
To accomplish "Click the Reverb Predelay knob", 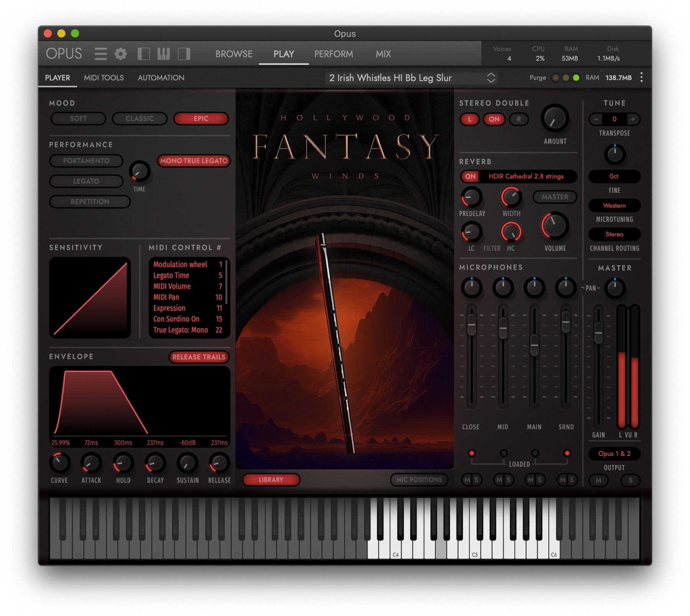I will click(x=472, y=197).
